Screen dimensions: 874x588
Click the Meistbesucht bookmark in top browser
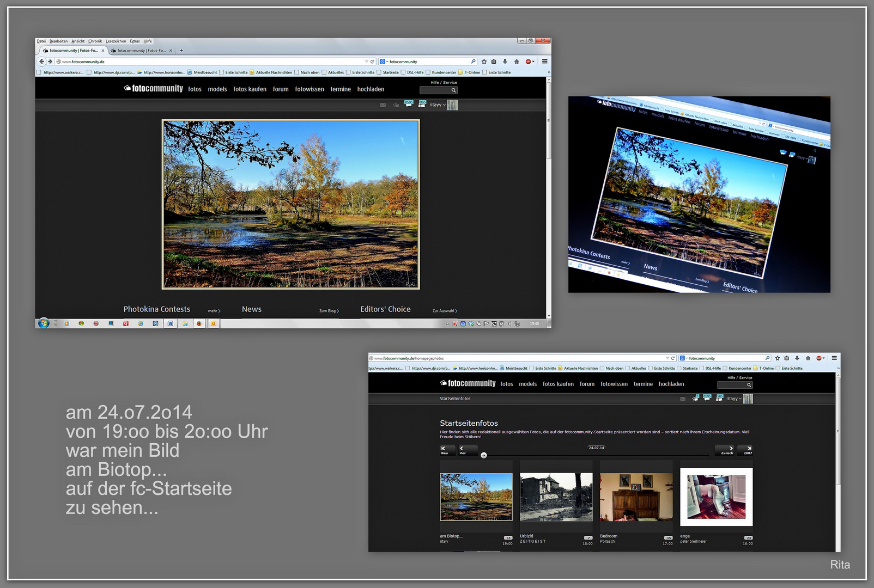(202, 72)
